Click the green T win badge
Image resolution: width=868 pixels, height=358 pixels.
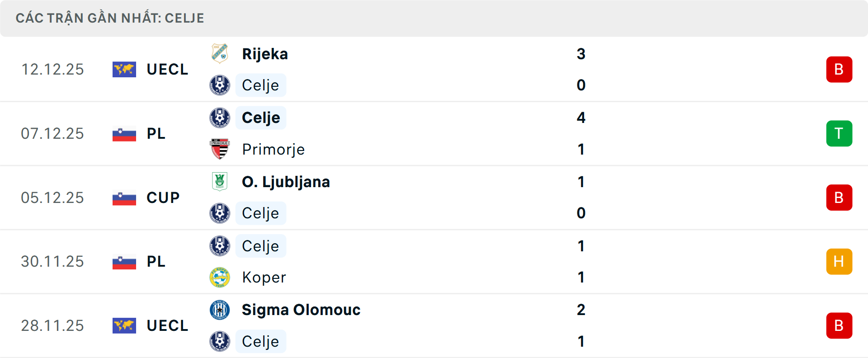839,133
